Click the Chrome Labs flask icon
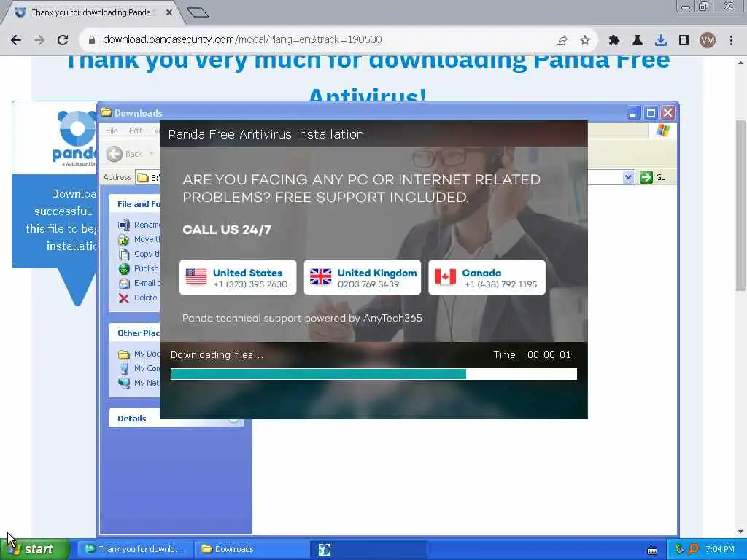The image size is (747, 560). coord(637,41)
